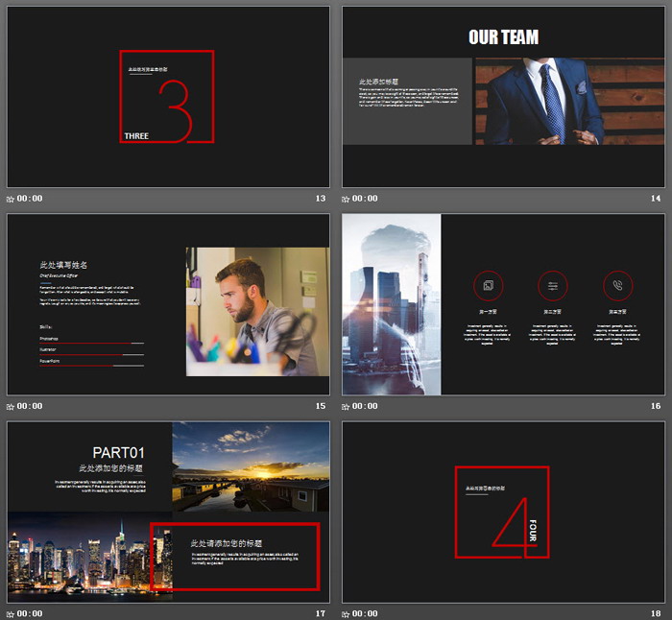Click the transition star icon under slide 15

[11, 406]
